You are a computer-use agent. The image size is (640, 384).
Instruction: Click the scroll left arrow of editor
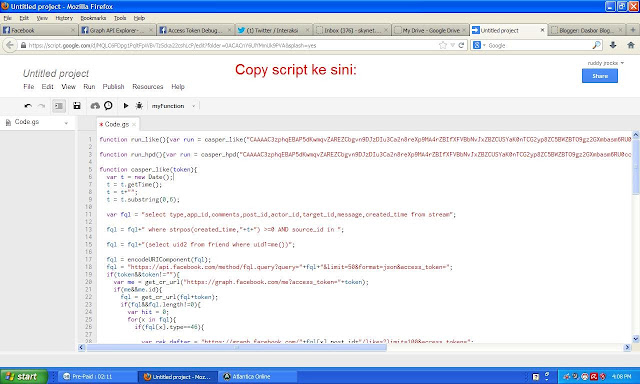[81, 347]
